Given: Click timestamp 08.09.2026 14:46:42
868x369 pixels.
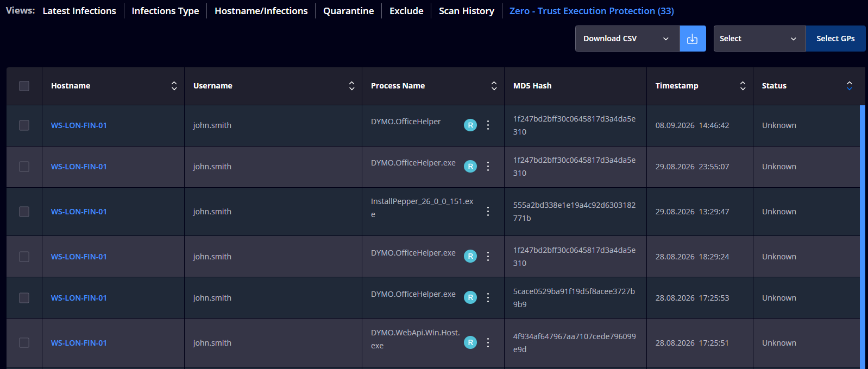Looking at the screenshot, I should click(x=692, y=125).
